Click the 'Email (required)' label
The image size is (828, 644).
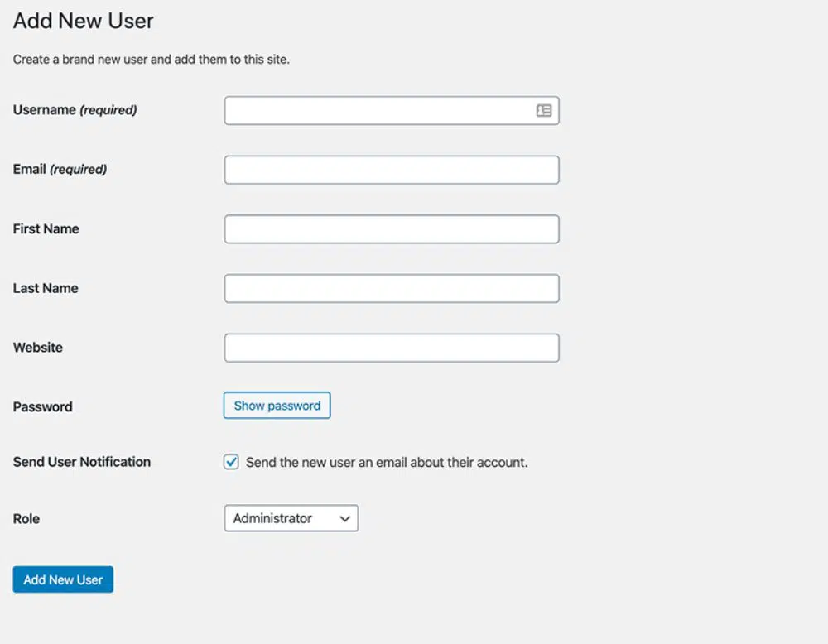tap(60, 169)
